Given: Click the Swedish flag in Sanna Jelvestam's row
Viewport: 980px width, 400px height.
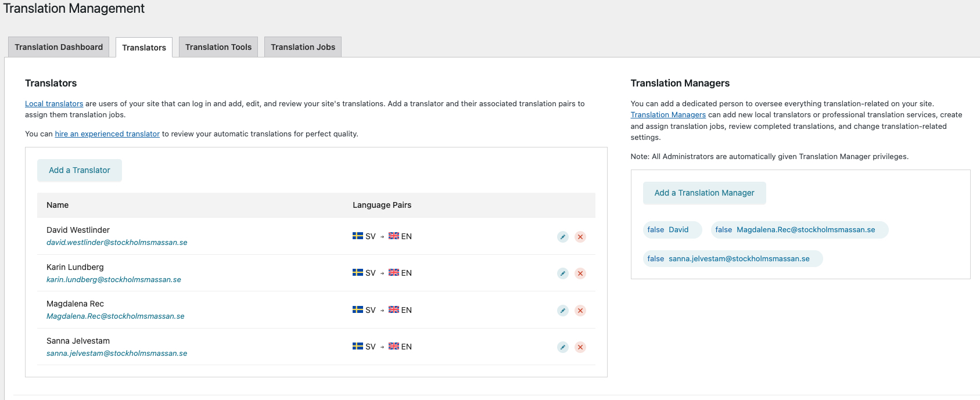Looking at the screenshot, I should pos(358,346).
